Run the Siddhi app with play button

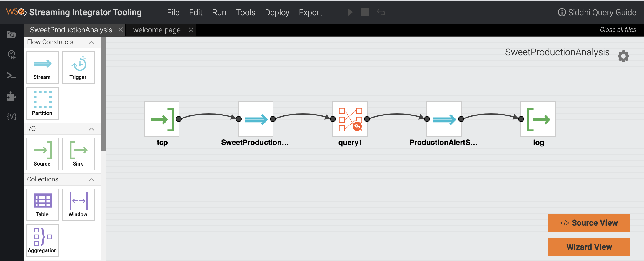pyautogui.click(x=350, y=12)
